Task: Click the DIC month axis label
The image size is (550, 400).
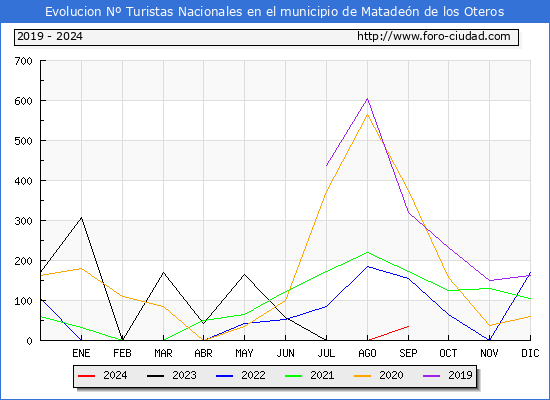Action: click(x=530, y=353)
